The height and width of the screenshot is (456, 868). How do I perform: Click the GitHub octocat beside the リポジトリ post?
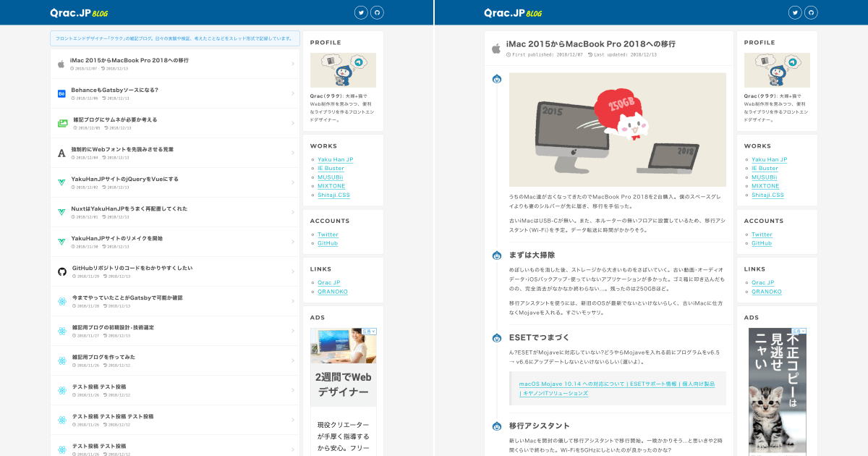61,271
